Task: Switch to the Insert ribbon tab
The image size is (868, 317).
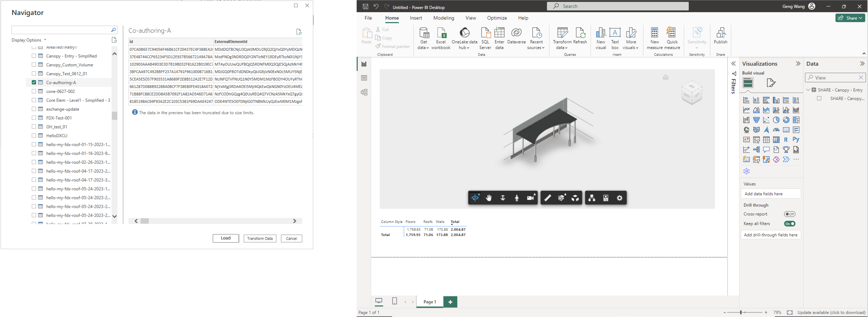Action: tap(416, 18)
